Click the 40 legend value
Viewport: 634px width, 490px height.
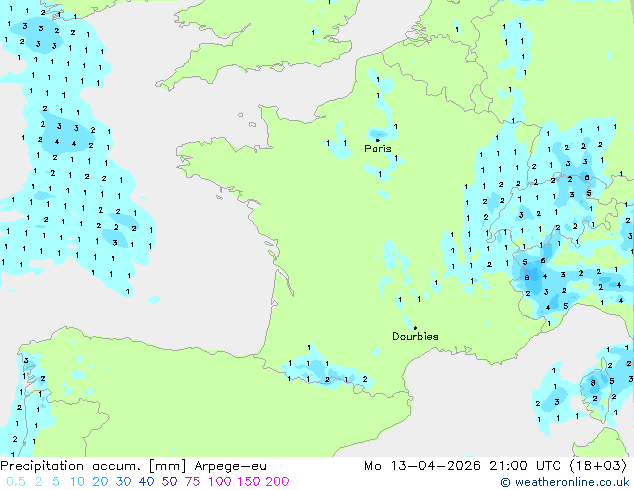[x=146, y=482]
